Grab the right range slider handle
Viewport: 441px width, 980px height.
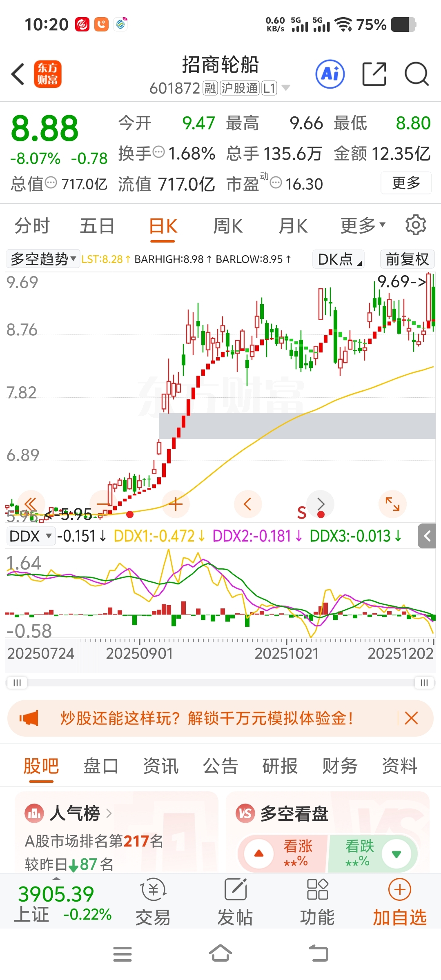tap(424, 683)
